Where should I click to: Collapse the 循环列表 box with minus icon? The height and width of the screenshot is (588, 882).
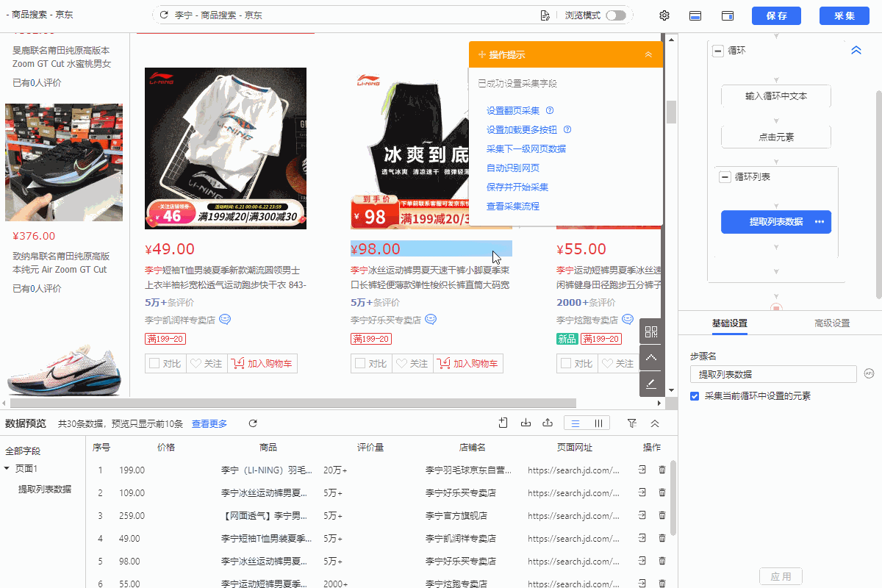[x=725, y=177]
